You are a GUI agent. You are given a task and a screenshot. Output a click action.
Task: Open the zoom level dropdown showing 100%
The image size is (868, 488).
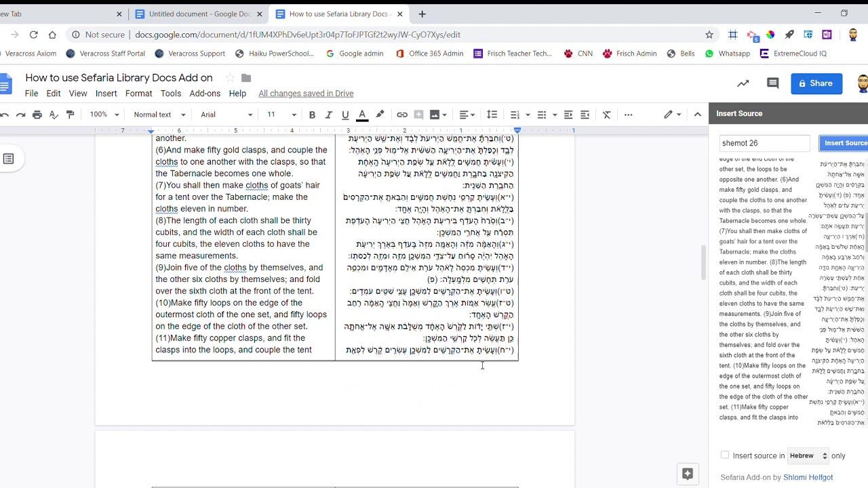pyautogui.click(x=104, y=115)
